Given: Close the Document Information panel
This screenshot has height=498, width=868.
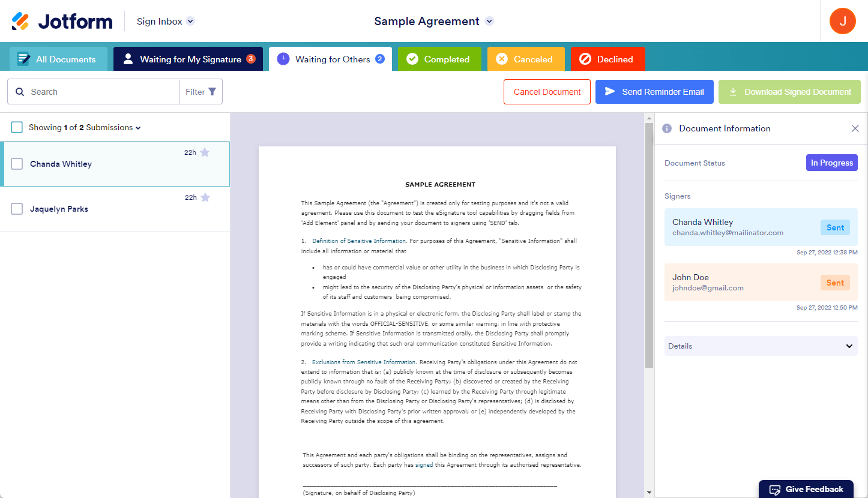Looking at the screenshot, I should point(855,128).
